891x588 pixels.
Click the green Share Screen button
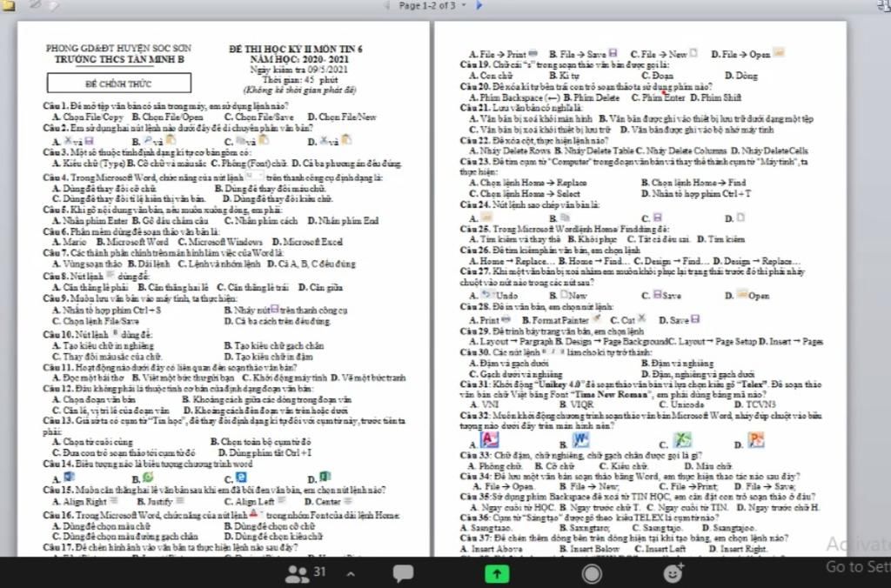497,574
